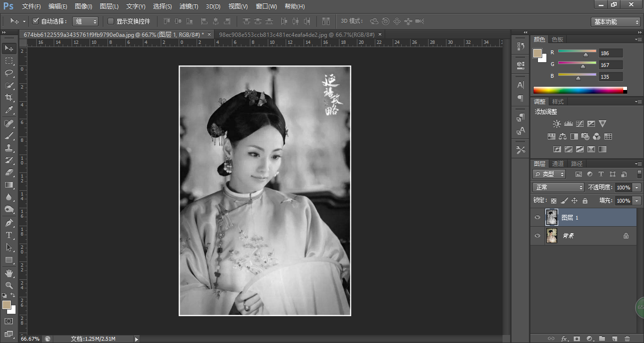Open the layer styles fx menu
The width and height of the screenshot is (644, 343).
pos(564,339)
